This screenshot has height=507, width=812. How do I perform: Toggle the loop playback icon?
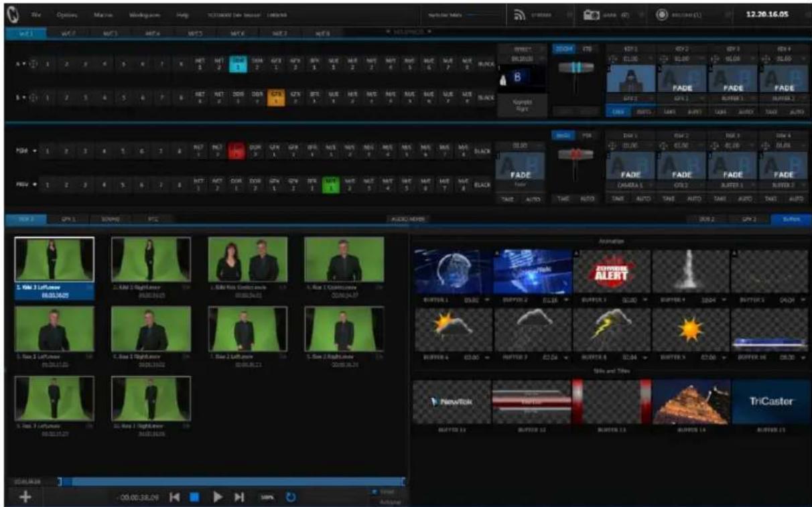pyautogui.click(x=291, y=497)
